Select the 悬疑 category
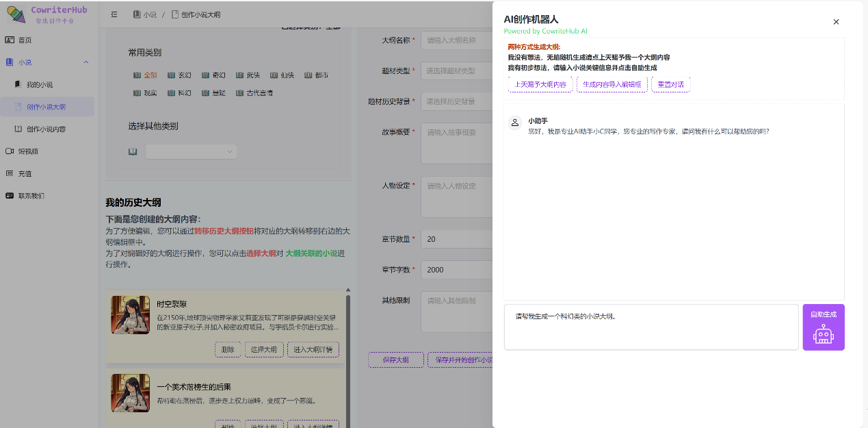Screen dimensions: 868x428 (213, 92)
